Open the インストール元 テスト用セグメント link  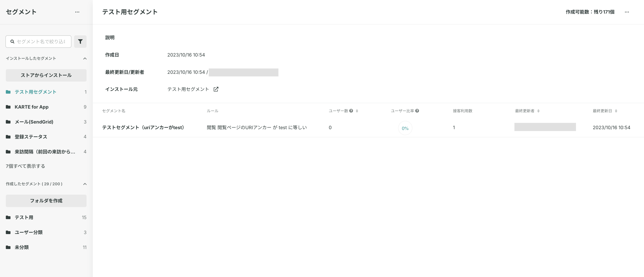click(x=188, y=89)
